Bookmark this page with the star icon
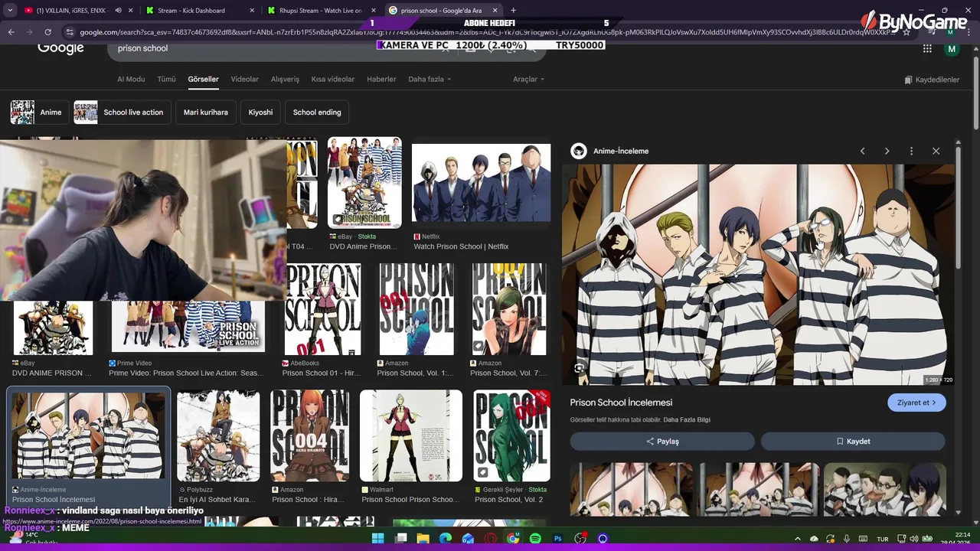980x551 pixels. click(x=906, y=32)
